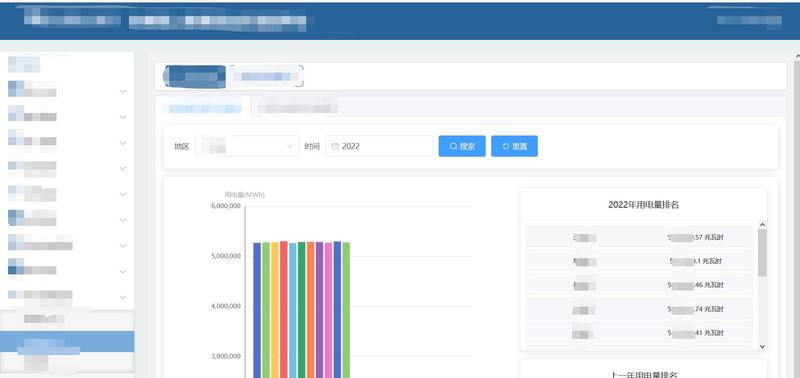The height and width of the screenshot is (378, 800).
Task: Click the 重置 reset button
Action: [x=514, y=146]
